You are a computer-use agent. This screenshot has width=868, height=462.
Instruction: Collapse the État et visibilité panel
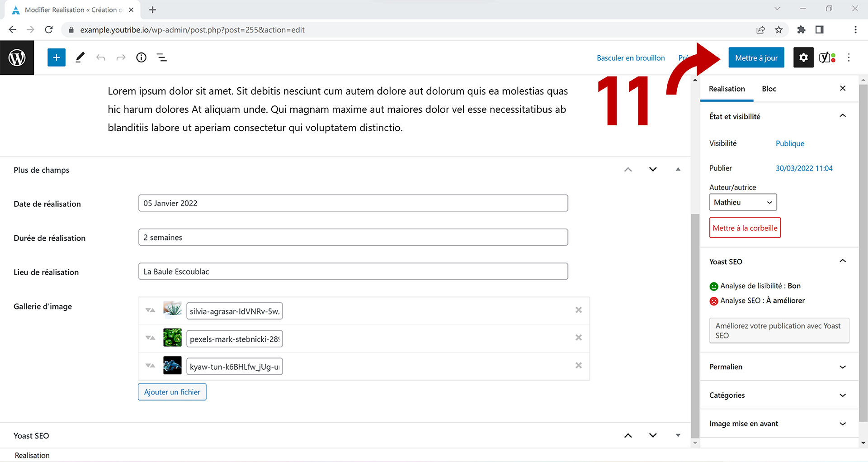click(x=842, y=116)
